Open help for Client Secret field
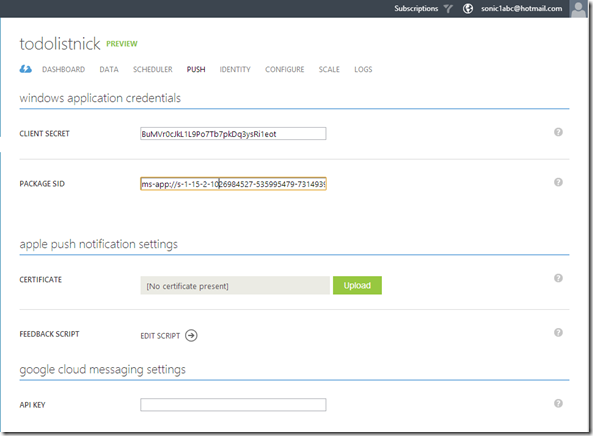 tap(558, 132)
